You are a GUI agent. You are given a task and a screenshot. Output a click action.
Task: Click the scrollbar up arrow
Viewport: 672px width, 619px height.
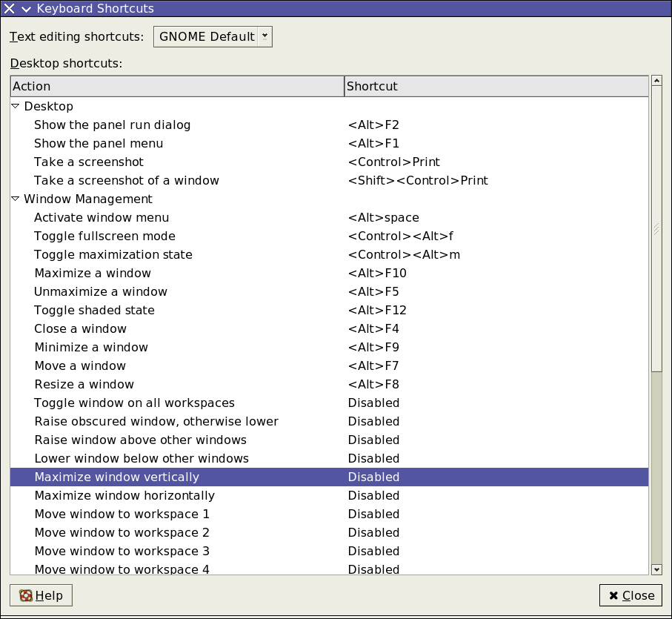656,80
